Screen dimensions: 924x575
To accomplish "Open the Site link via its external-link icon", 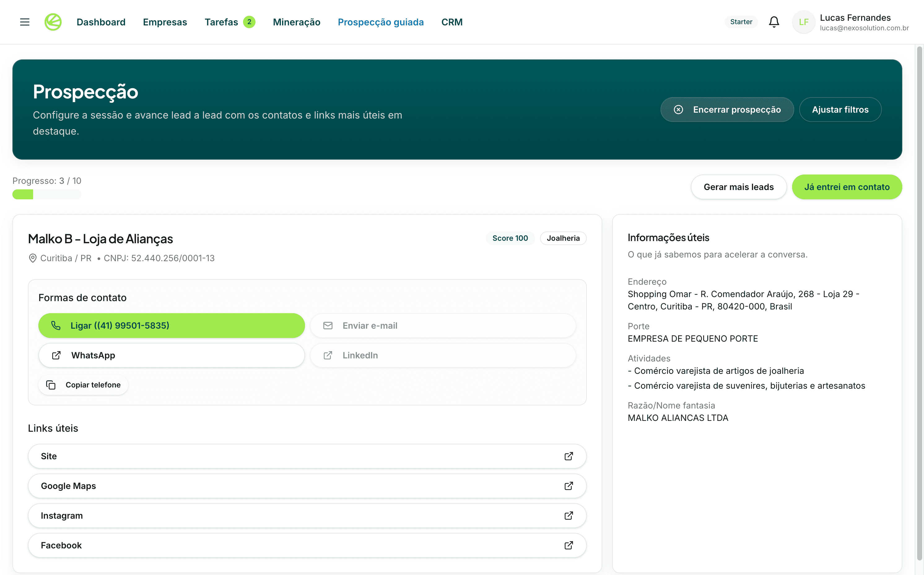I will (568, 456).
